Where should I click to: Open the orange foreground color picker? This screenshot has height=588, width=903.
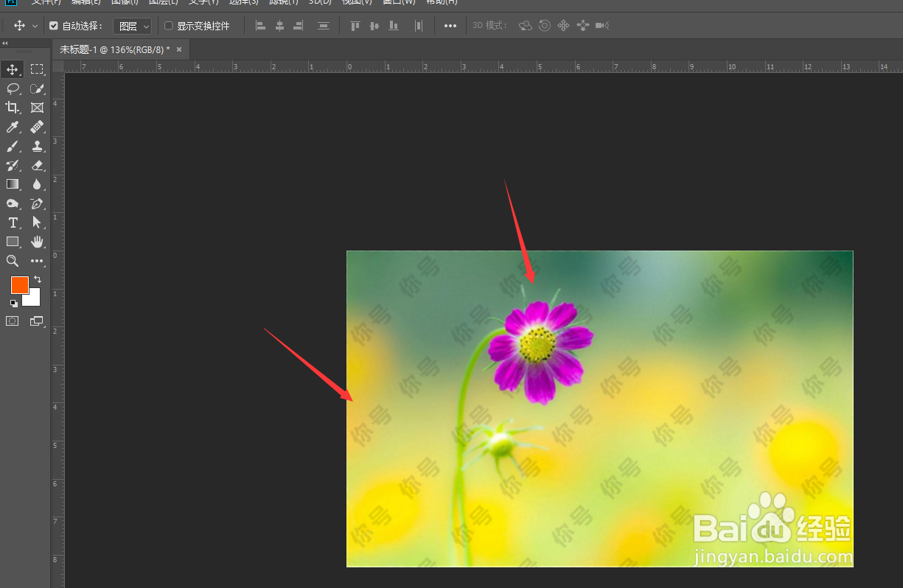click(19, 284)
